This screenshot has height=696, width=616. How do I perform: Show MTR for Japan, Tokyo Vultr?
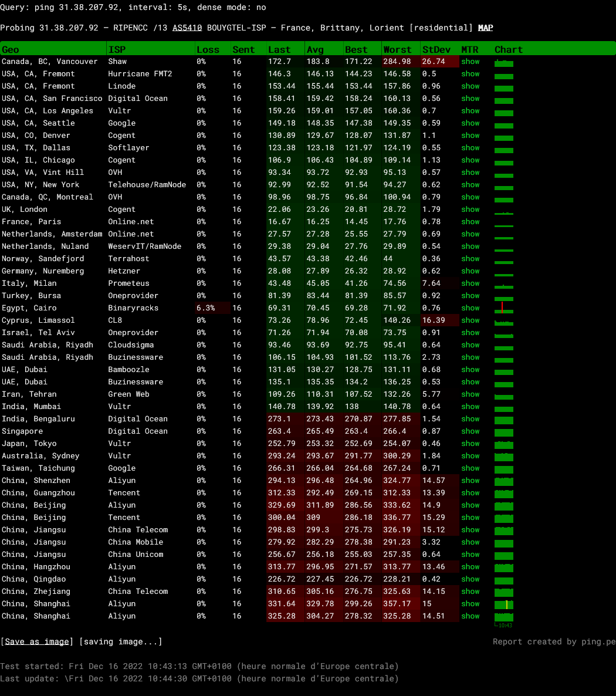470,444
